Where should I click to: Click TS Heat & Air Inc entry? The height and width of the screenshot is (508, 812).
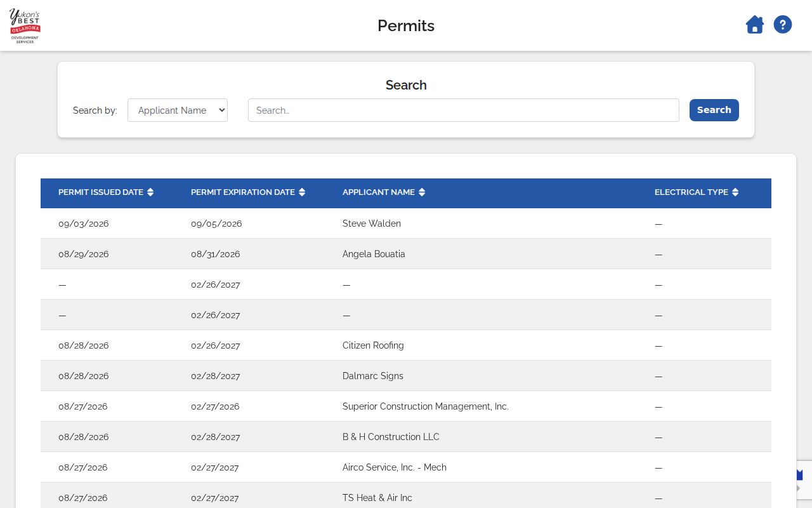pyautogui.click(x=377, y=498)
